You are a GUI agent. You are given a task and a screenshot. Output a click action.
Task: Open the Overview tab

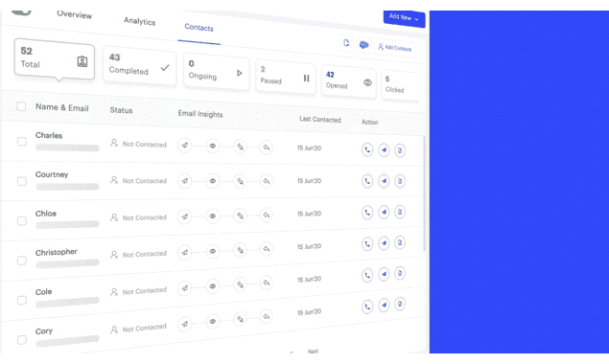(x=74, y=14)
